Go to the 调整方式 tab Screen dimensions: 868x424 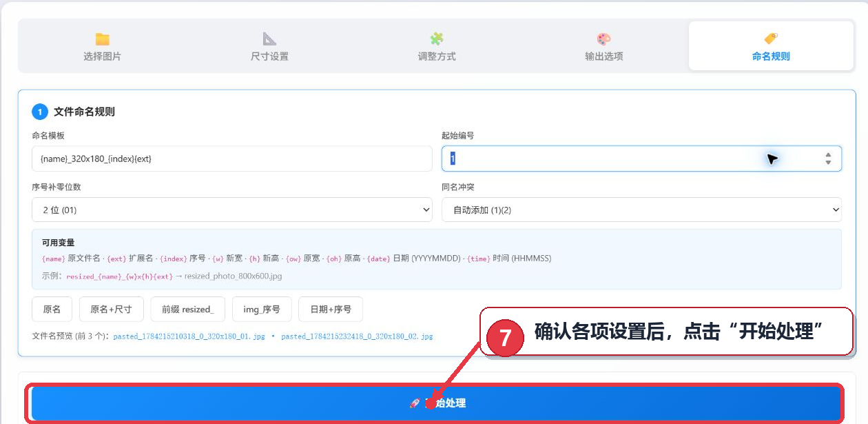(x=437, y=46)
